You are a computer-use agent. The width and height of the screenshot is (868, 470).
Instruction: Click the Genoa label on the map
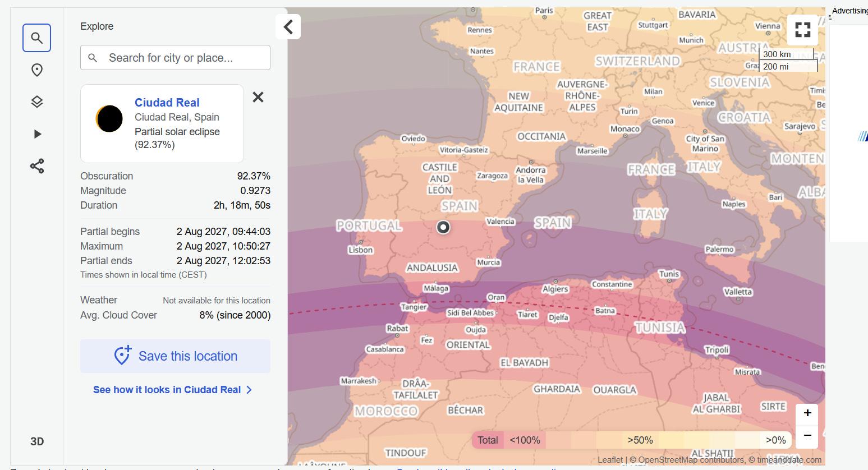pos(663,121)
